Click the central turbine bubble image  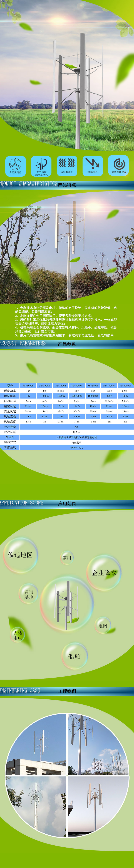(66, 603)
